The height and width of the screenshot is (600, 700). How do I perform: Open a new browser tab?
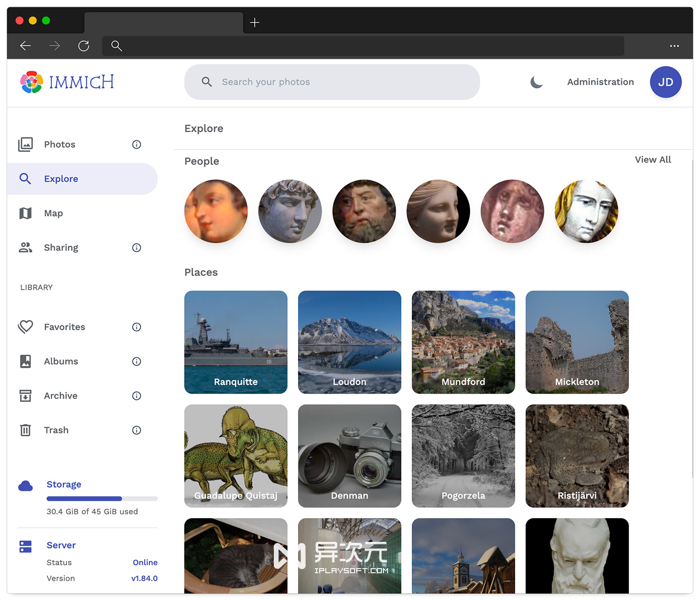tap(255, 23)
